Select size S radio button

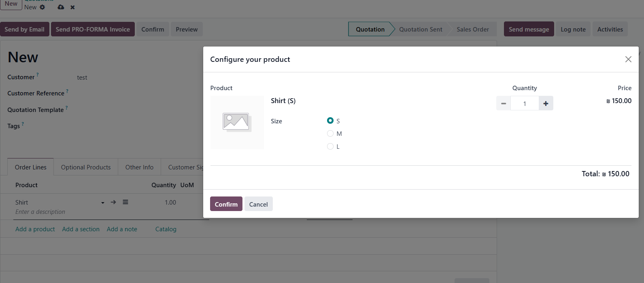point(330,120)
